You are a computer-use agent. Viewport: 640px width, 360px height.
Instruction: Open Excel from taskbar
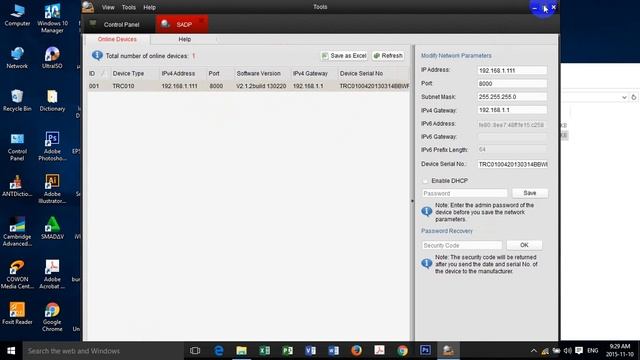coord(264,351)
